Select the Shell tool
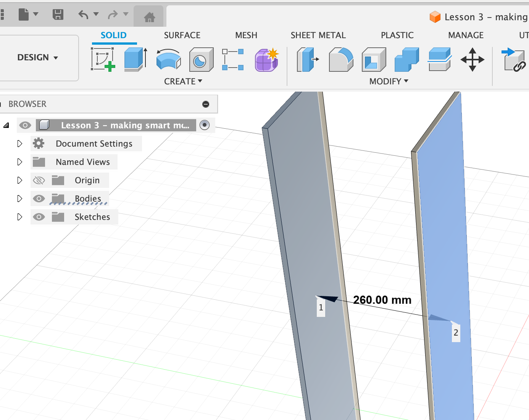The width and height of the screenshot is (529, 420). tap(374, 60)
